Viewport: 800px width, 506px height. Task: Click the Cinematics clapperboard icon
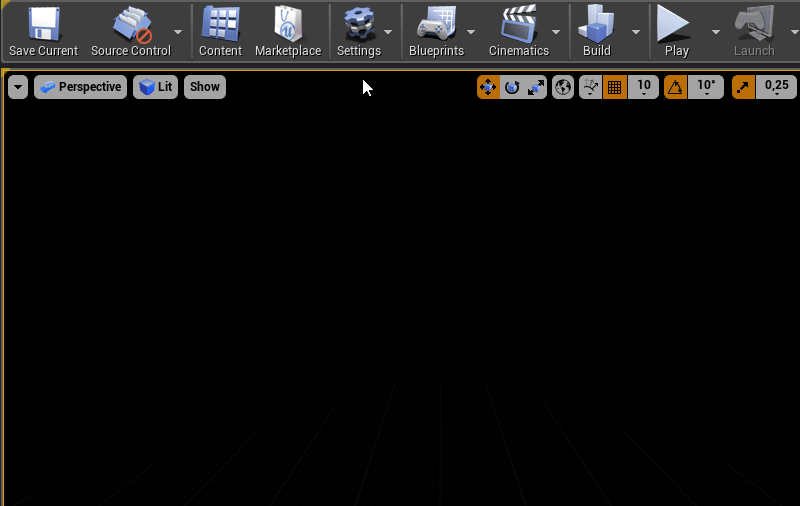tap(518, 23)
